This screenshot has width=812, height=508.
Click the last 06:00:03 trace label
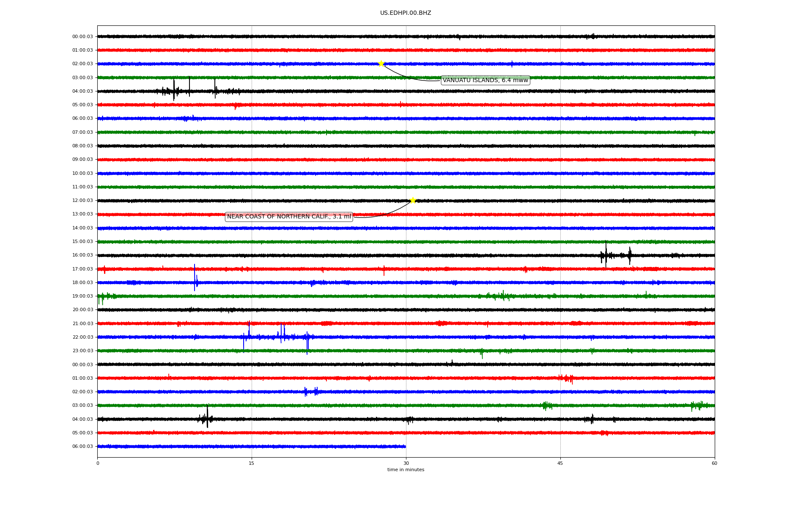pos(82,447)
